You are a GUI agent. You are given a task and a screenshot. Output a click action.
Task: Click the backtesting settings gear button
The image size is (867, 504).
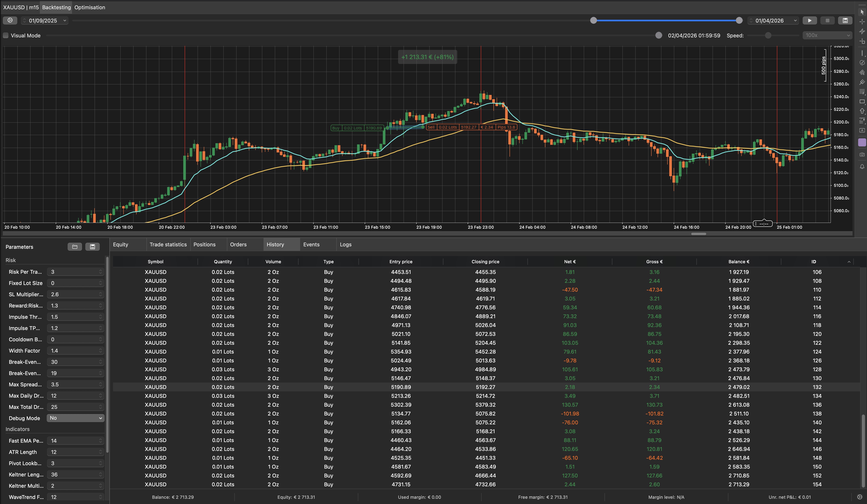(10, 20)
